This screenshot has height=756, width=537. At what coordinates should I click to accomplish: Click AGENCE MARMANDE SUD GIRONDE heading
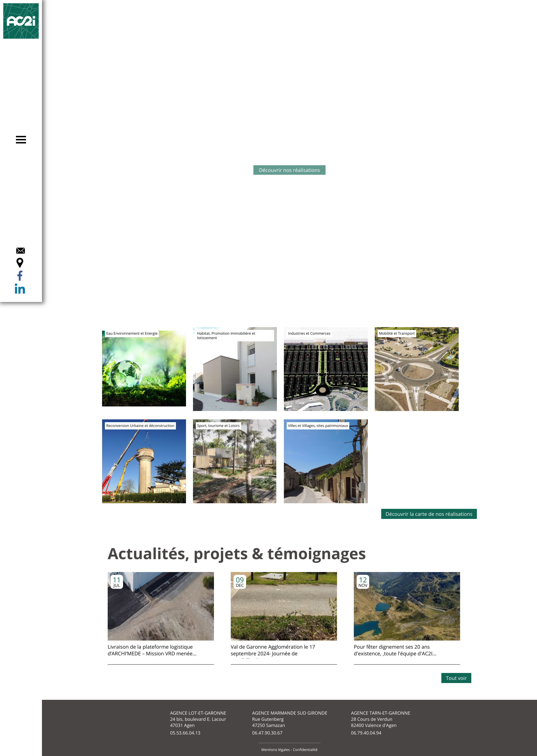(x=290, y=713)
